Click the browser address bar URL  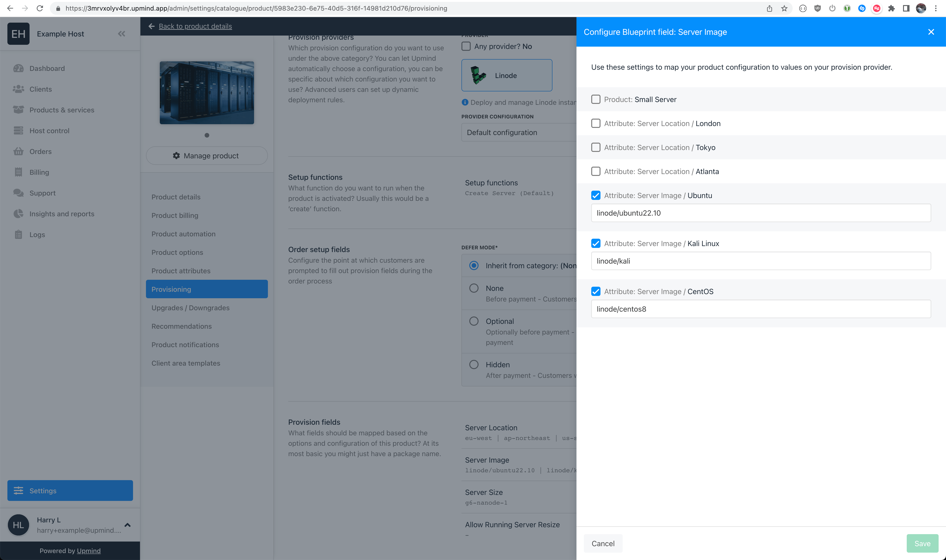256,8
